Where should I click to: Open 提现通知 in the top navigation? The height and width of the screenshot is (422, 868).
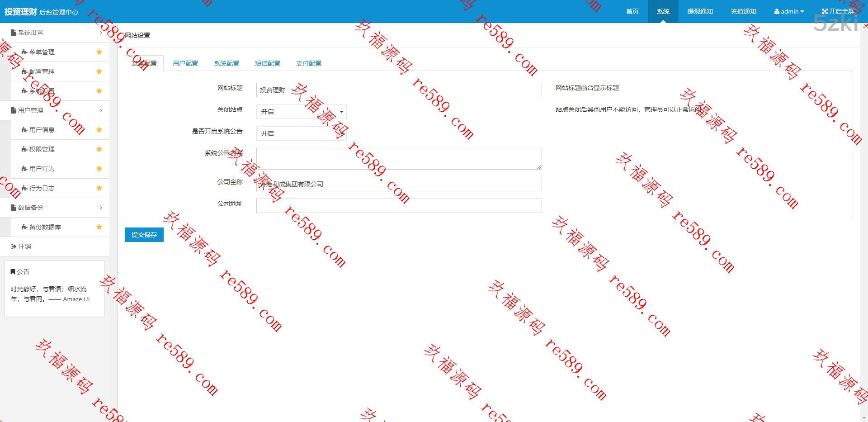coord(700,11)
